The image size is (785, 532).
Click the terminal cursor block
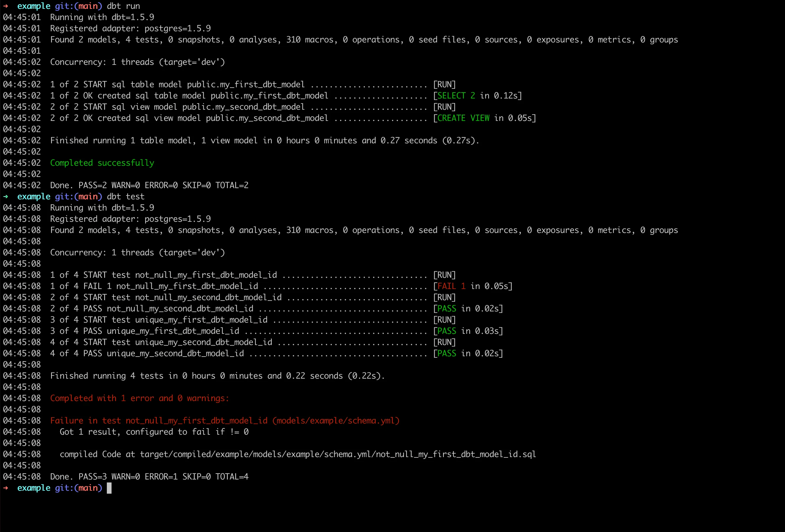[109, 488]
